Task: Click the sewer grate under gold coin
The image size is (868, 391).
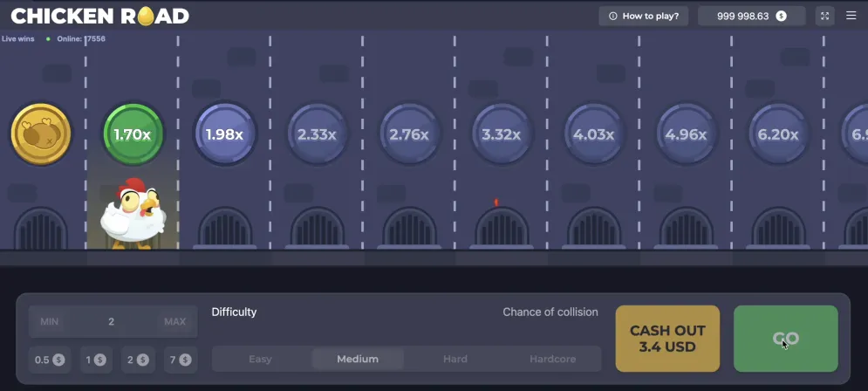Action: pos(41,228)
